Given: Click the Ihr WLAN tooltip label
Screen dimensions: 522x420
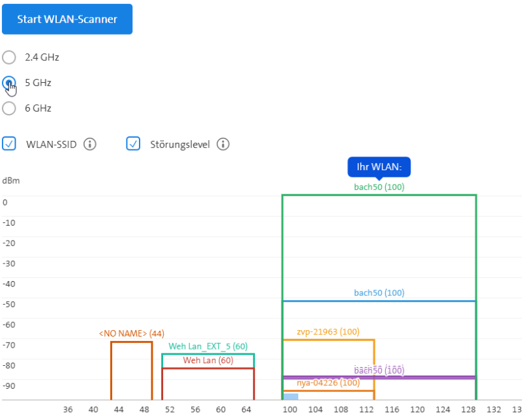Looking at the screenshot, I should [378, 167].
